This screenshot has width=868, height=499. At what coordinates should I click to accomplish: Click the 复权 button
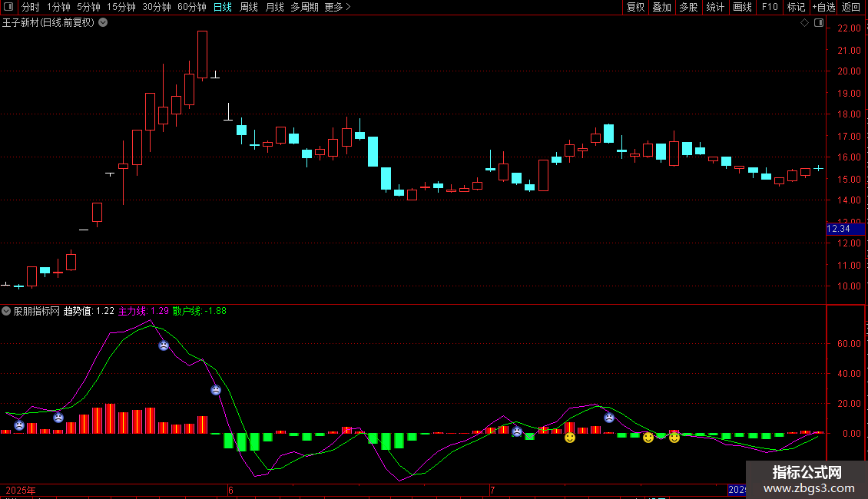tap(635, 7)
